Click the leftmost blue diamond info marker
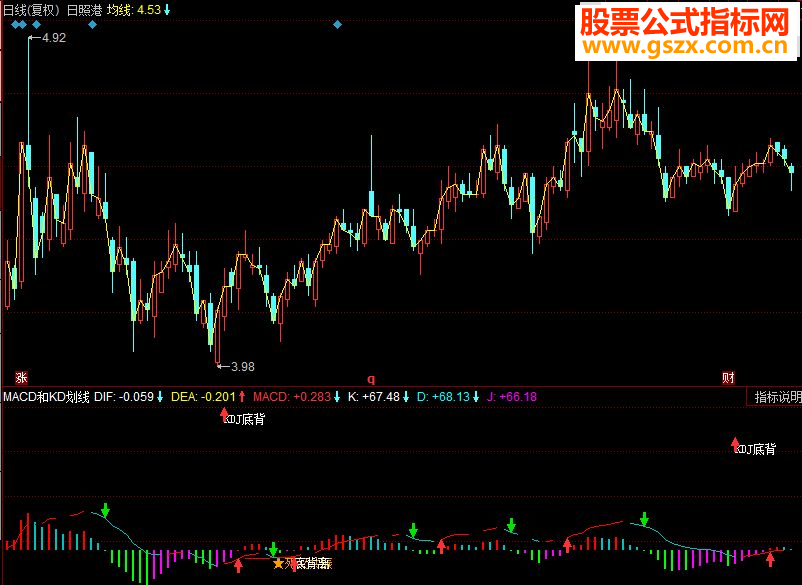 (14, 25)
